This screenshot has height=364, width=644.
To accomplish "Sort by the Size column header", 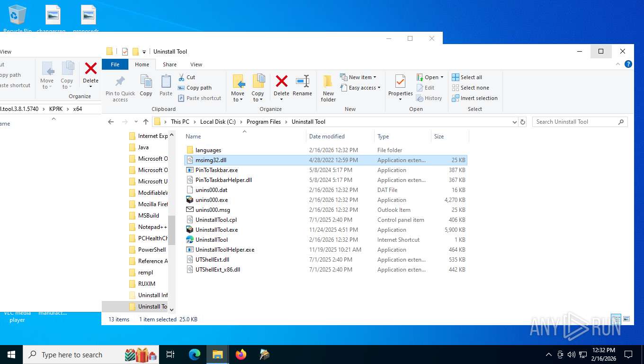I will point(449,136).
